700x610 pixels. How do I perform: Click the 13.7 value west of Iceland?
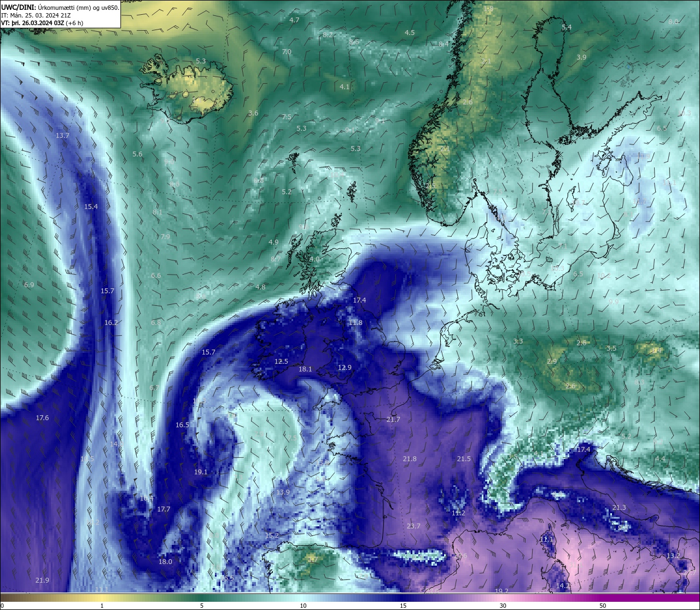[x=63, y=135]
